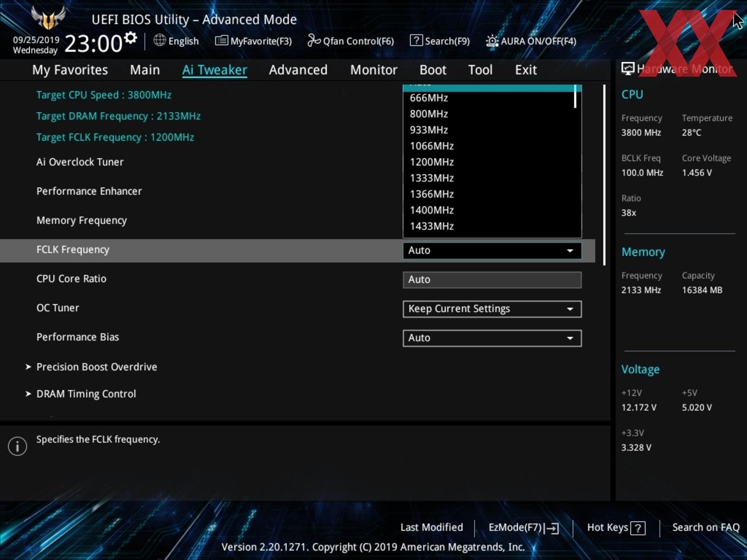The image size is (747, 560).
Task: Open the Advanced tab
Action: pos(298,70)
